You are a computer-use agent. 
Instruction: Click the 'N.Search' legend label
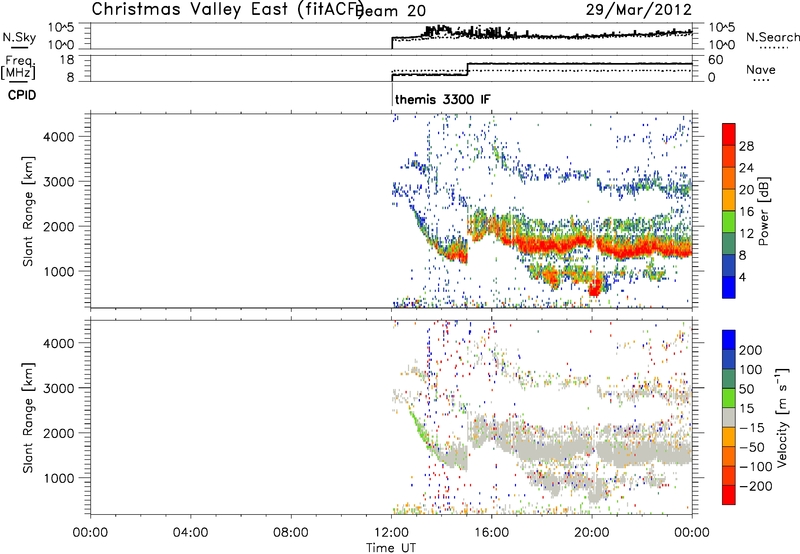point(772,37)
